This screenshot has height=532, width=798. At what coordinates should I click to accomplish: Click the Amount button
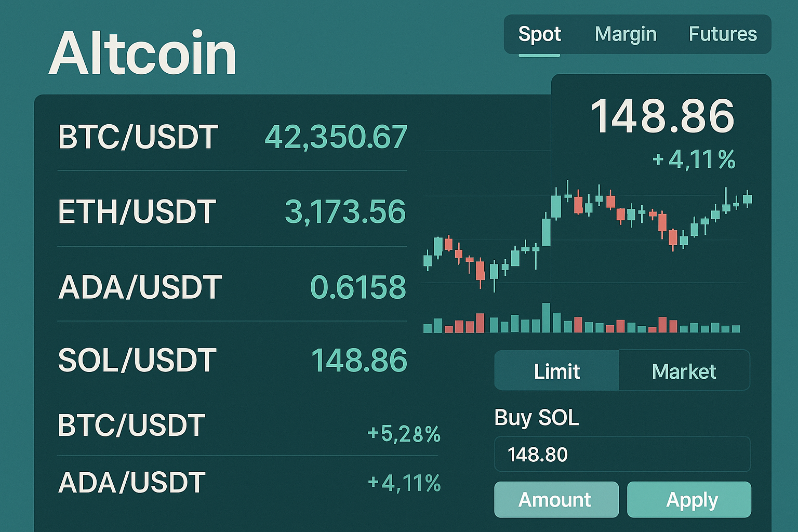556,499
